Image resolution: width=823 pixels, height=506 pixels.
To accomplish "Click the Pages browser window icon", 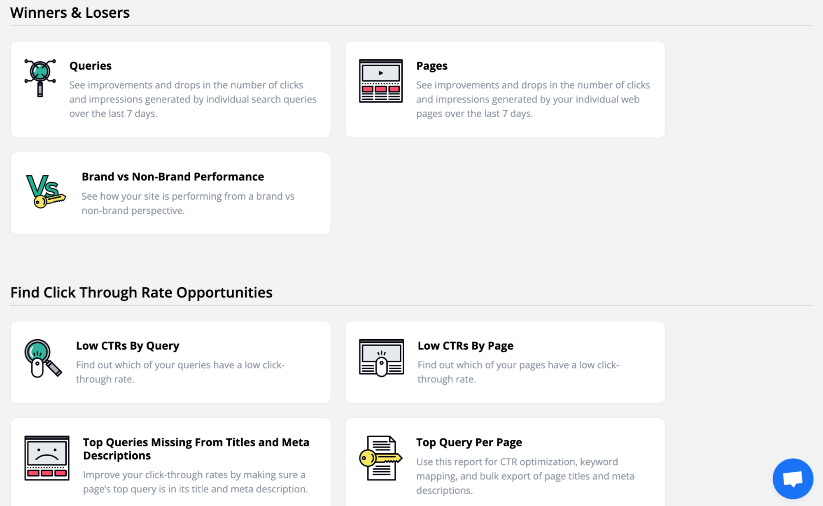I will [x=380, y=81].
